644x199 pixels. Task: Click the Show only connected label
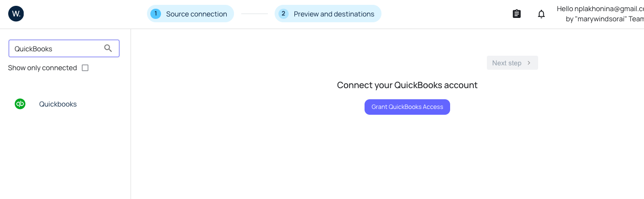[43, 68]
